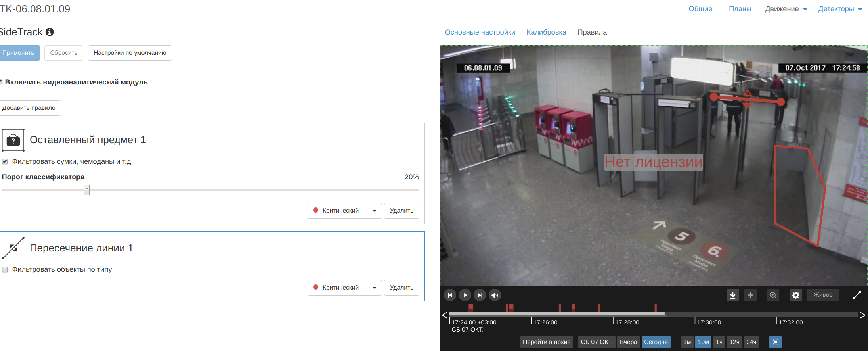Select the Правила tab
This screenshot has width=868, height=357.
[x=592, y=32]
